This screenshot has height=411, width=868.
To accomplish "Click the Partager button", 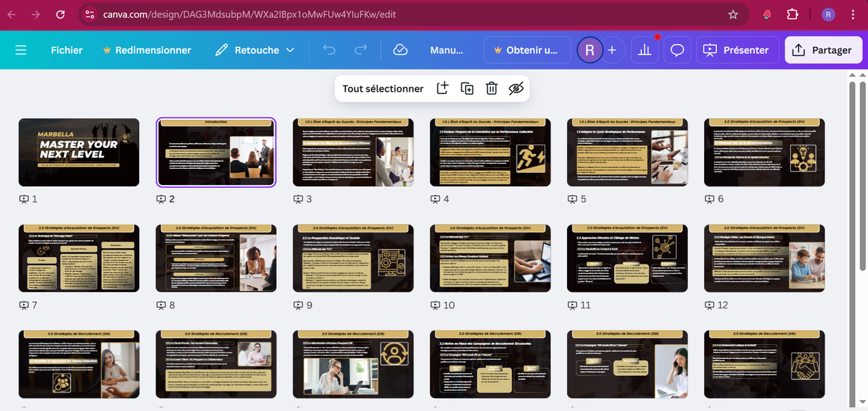I will [x=823, y=50].
